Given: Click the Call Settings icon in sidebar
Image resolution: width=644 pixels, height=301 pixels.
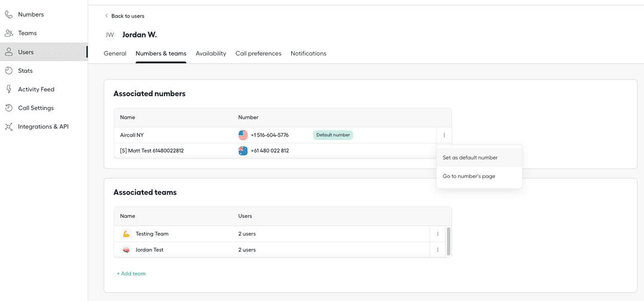Looking at the screenshot, I should pos(9,108).
